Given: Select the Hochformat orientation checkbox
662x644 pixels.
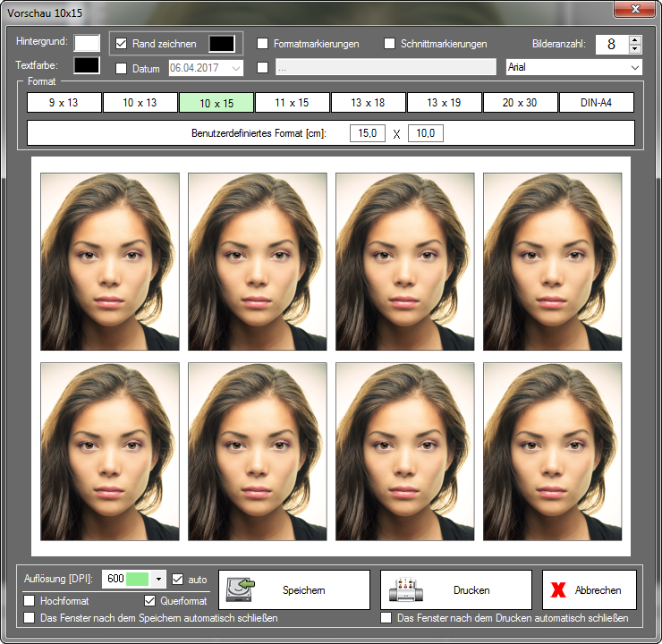Looking at the screenshot, I should point(30,601).
